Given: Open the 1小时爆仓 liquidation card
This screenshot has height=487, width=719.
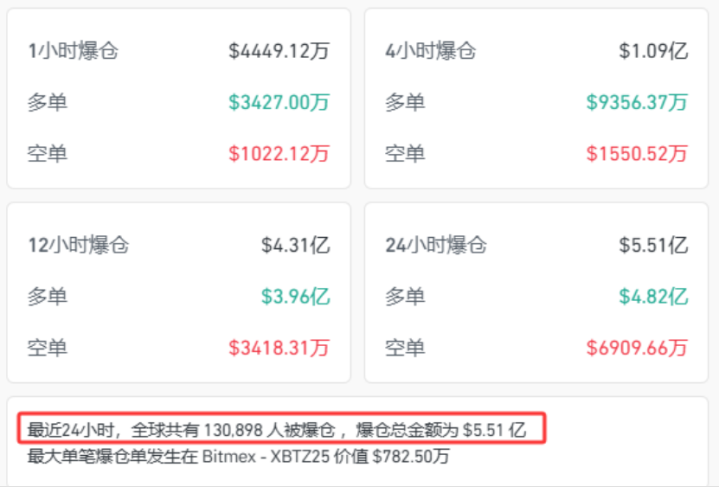Looking at the screenshot, I should coord(179,98).
